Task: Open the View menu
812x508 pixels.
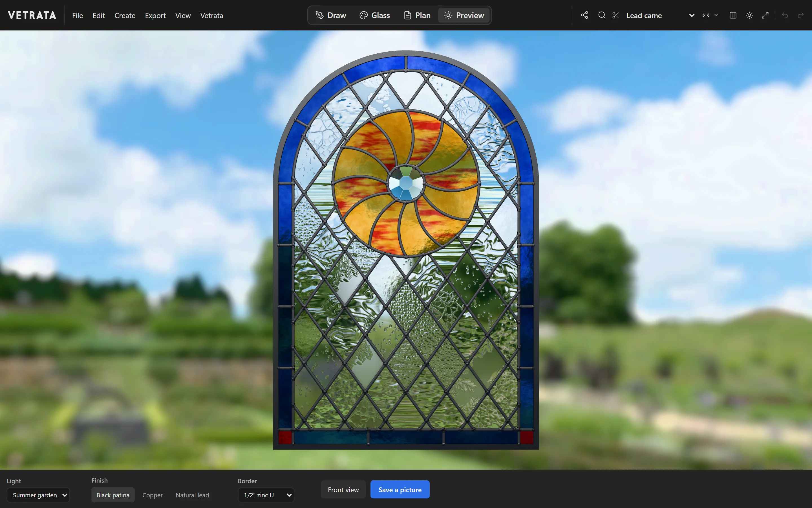Action: coord(183,16)
